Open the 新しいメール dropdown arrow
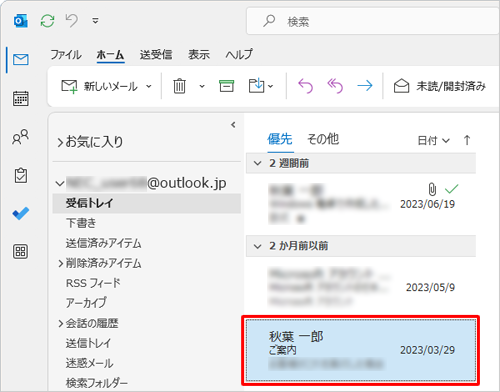The width and height of the screenshot is (500, 392). [x=149, y=86]
